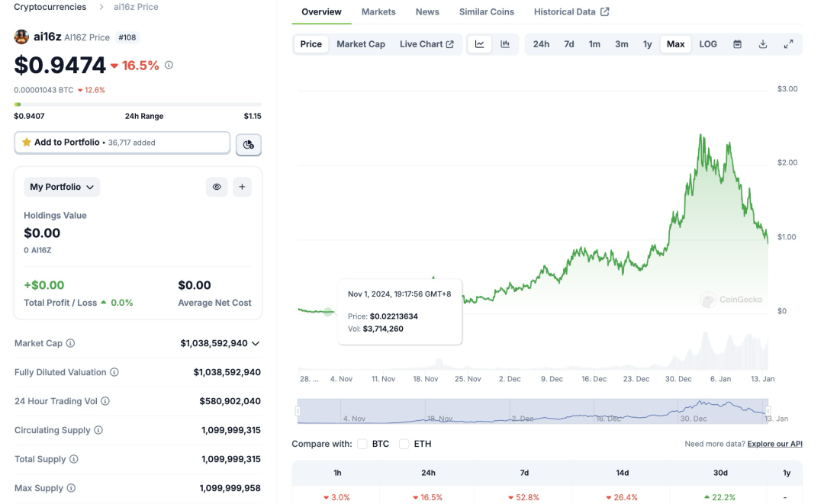Click the plus icon in My Portfolio
This screenshot has height=504, width=824.
tap(242, 187)
